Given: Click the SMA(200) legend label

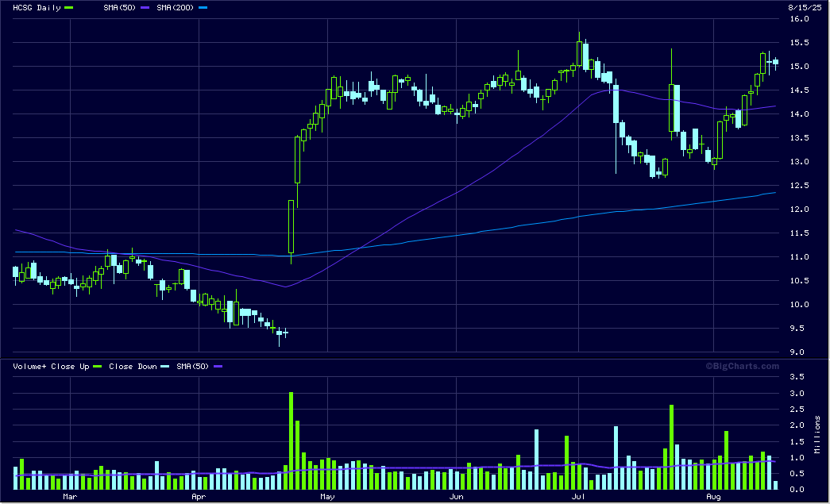Looking at the screenshot, I should pyautogui.click(x=176, y=8).
